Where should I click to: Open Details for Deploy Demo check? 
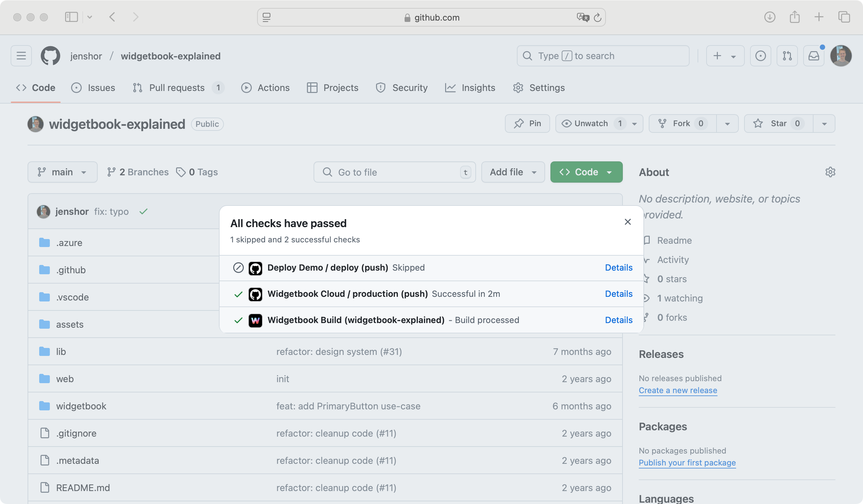[x=618, y=268]
